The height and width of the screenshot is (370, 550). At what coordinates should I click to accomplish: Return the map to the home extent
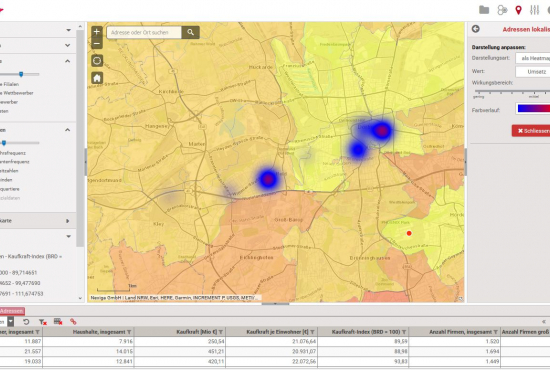point(97,78)
